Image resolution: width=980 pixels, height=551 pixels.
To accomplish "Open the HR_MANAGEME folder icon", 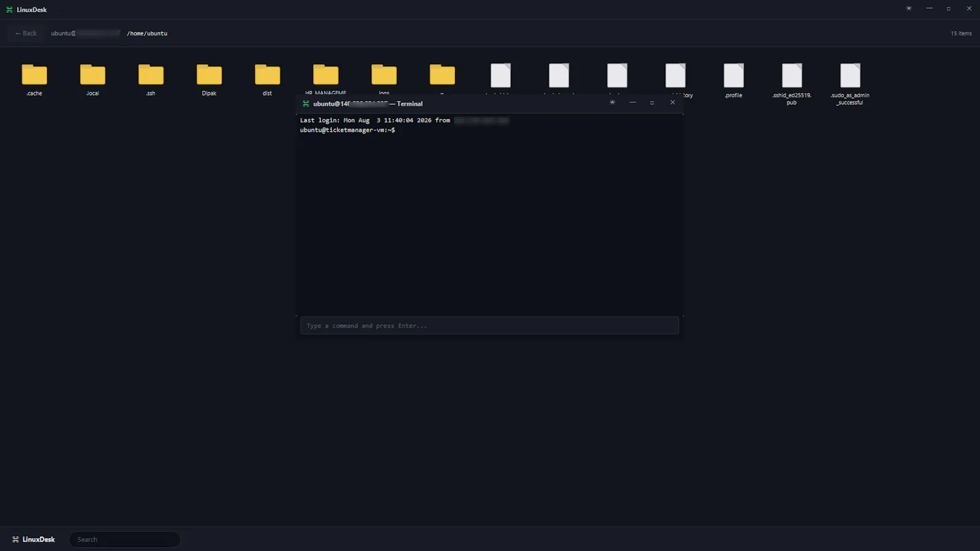I will pyautogui.click(x=326, y=75).
